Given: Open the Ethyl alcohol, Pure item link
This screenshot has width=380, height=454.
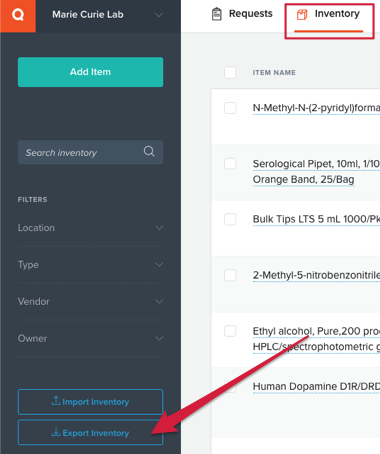Looking at the screenshot, I should click(x=316, y=339).
